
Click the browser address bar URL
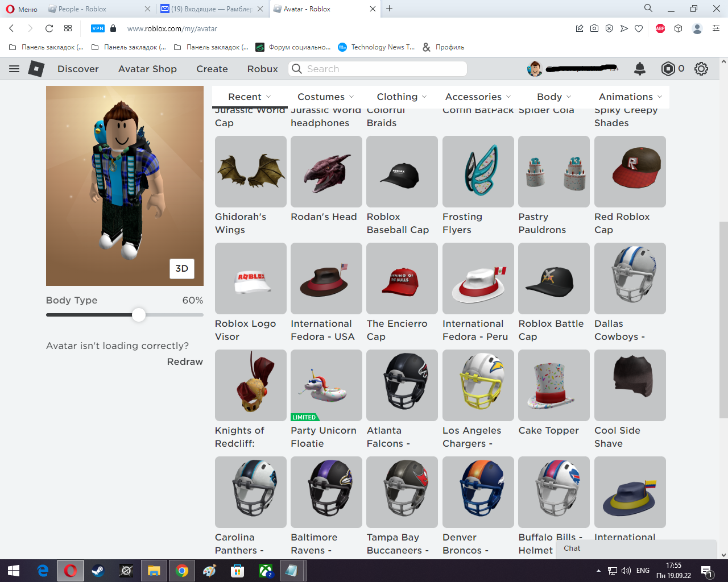172,28
